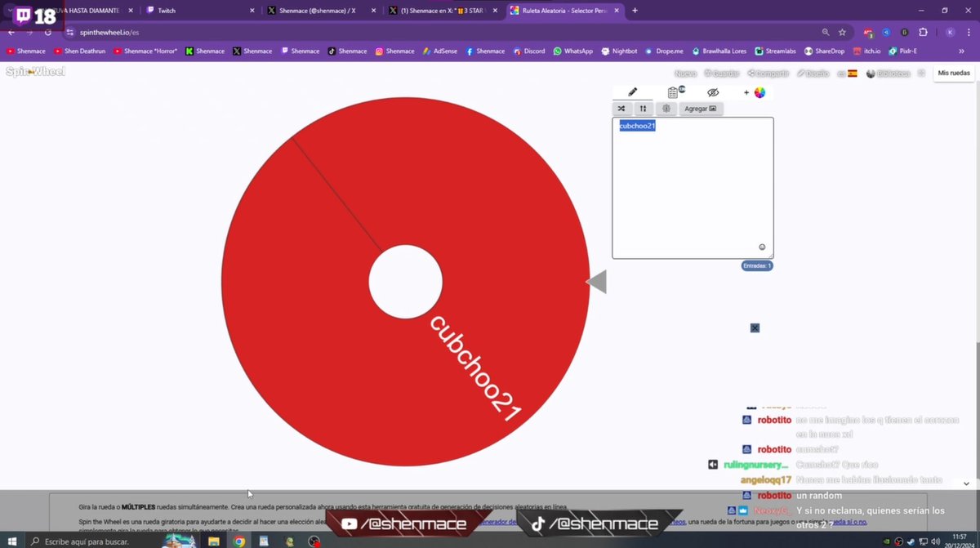Click the address bar showing spinthewheel.io/es
This screenshot has width=980, height=548.
pos(441,32)
